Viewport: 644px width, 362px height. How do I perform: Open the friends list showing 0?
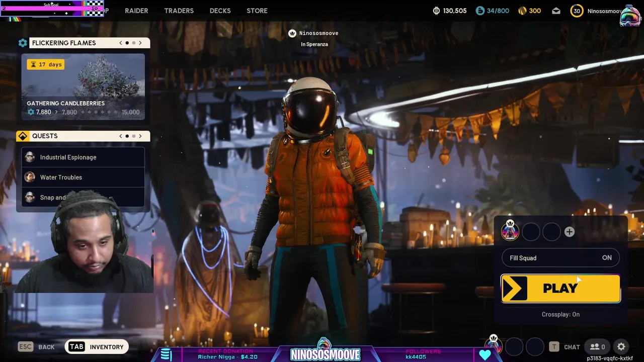(598, 346)
